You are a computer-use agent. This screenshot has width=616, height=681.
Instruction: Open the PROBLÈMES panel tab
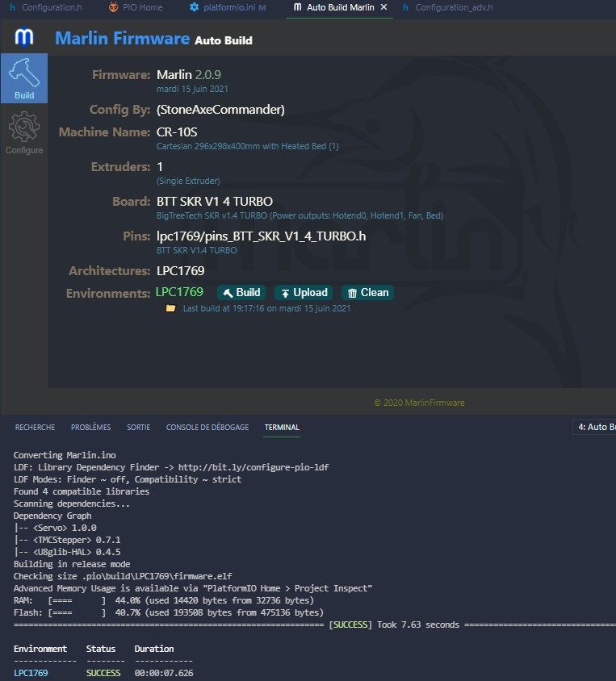(x=90, y=428)
